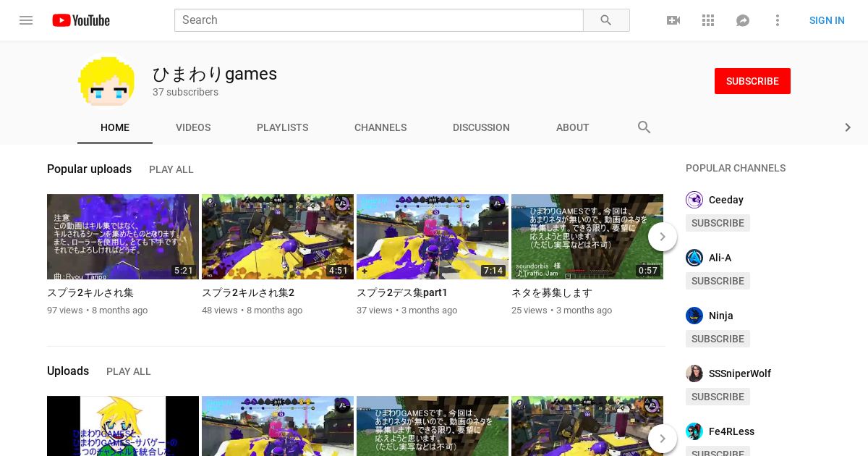Viewport: 868px width, 456px height.
Task: Open first Uploads row thumbnail with blond character
Action: pos(123,426)
